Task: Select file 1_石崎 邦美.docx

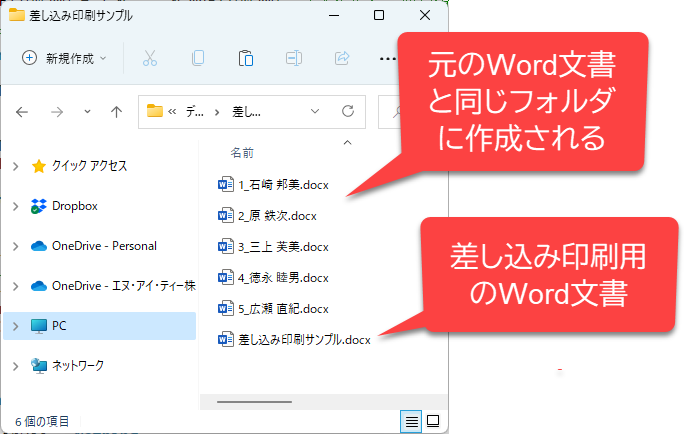Action: [x=282, y=184]
